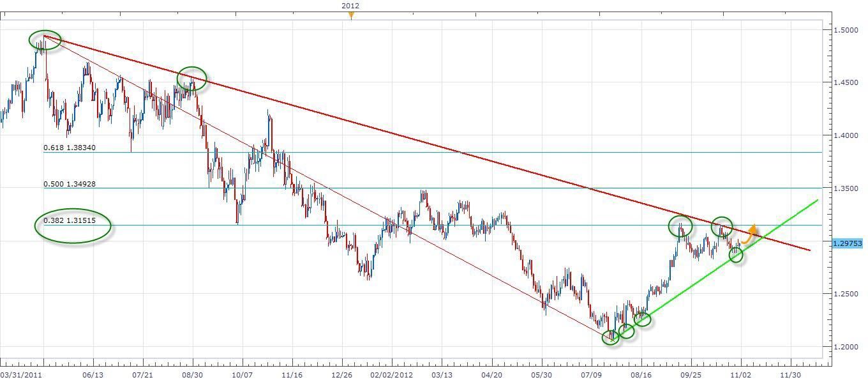Viewport: 868px width, 382px height.
Task: Click the 11/16 date label
Action: [292, 376]
